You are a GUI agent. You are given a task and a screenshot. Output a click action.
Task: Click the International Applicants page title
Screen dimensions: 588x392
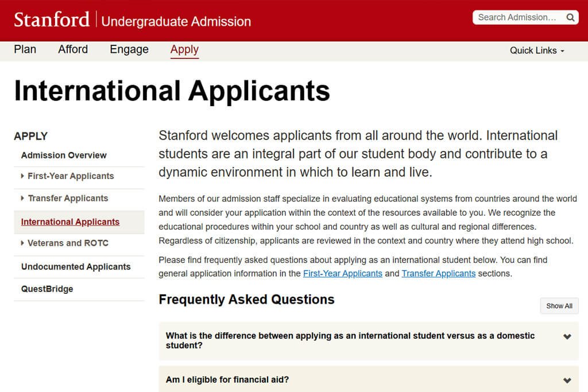coord(172,91)
